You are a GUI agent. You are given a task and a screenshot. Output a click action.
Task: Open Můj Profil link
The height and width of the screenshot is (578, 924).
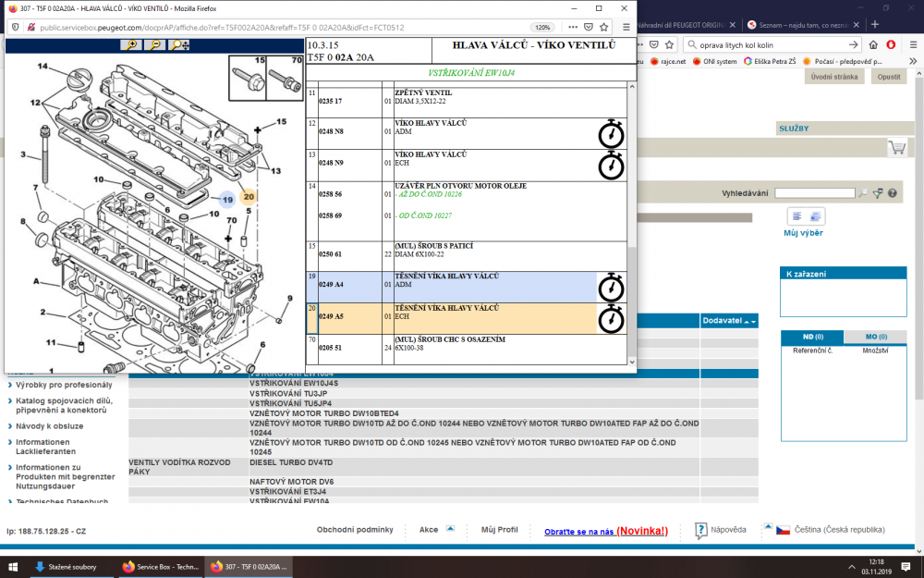tap(499, 530)
